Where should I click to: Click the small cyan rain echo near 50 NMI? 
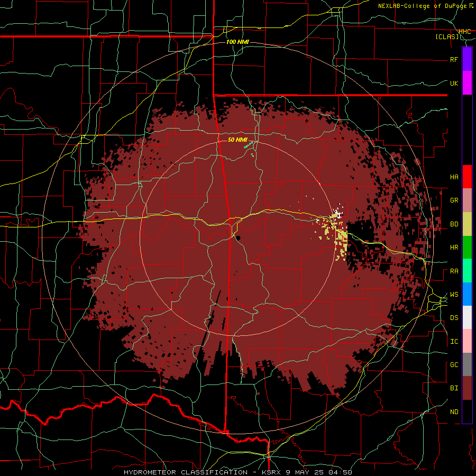[249, 145]
